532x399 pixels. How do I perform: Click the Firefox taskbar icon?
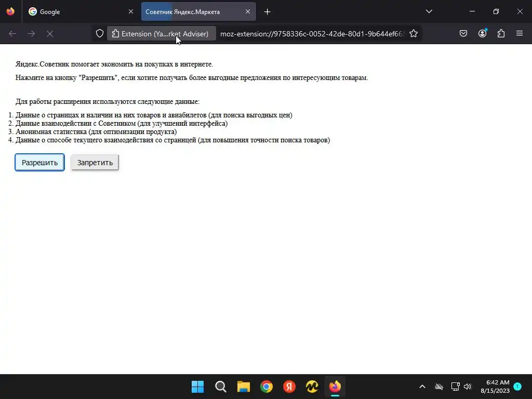point(335,387)
